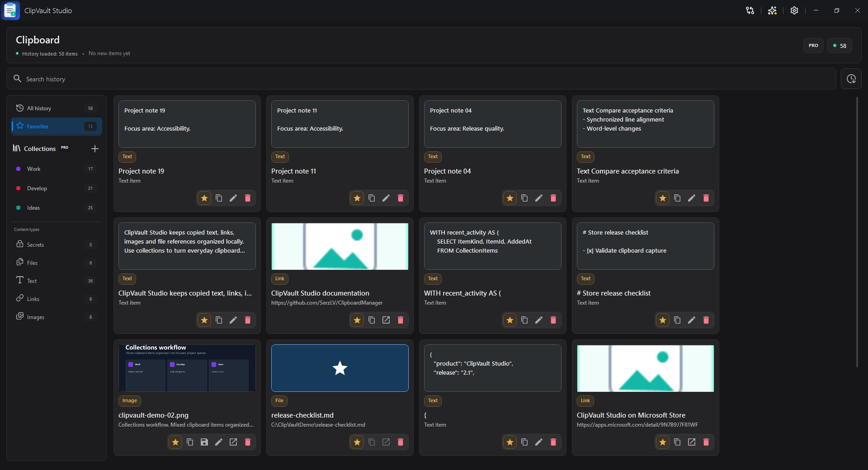The image size is (868, 470).
Task: Click the 58 items counter badge
Action: tap(840, 45)
